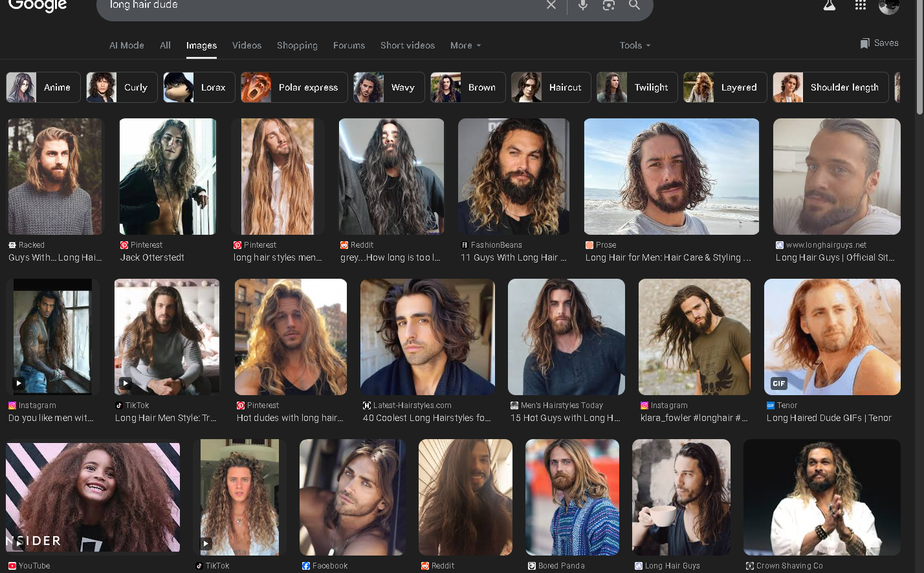Switch to the Shopping tab

(x=297, y=45)
